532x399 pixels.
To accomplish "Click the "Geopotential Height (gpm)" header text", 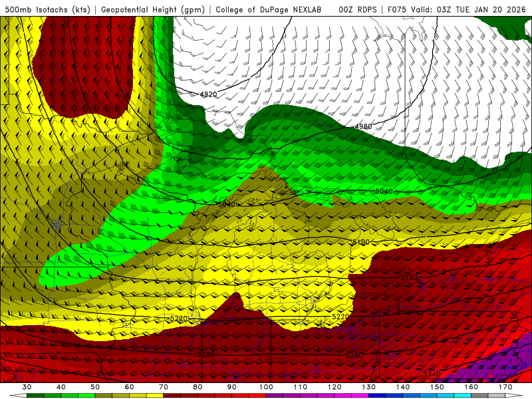I will (x=153, y=10).
